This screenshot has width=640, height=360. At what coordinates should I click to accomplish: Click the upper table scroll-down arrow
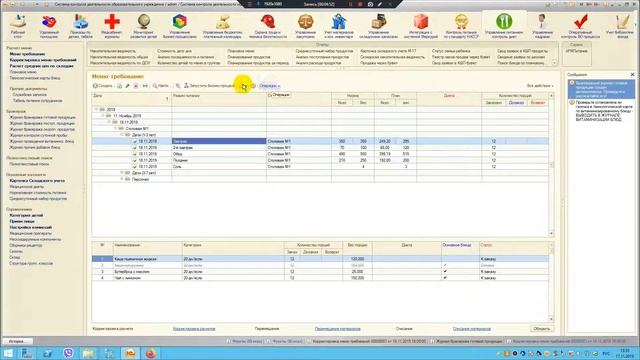tap(551, 233)
